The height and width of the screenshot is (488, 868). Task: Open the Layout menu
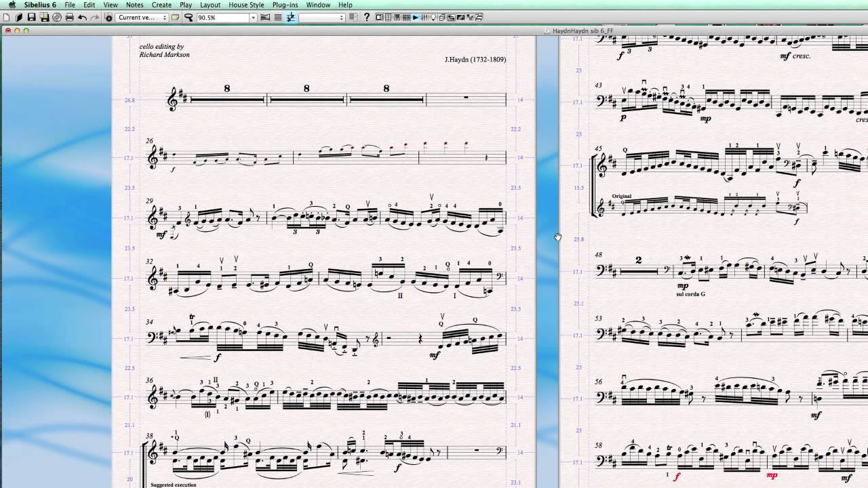(210, 5)
